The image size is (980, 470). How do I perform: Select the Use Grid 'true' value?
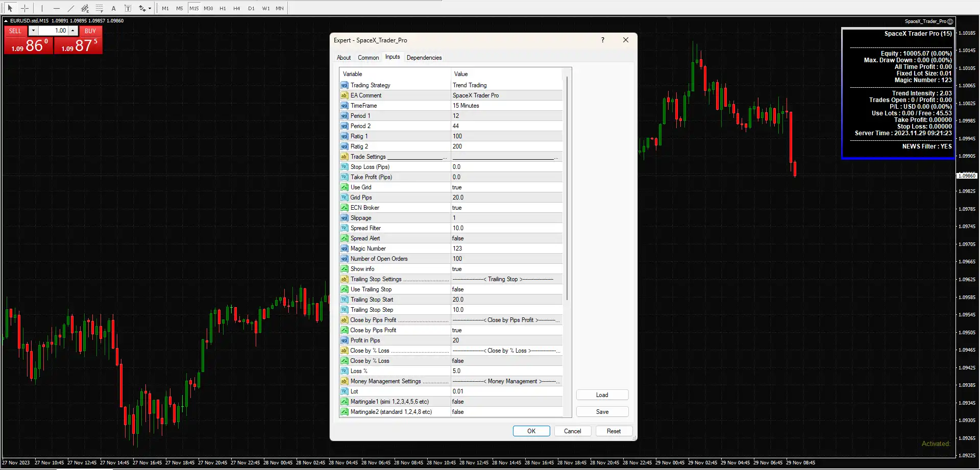[506, 187]
